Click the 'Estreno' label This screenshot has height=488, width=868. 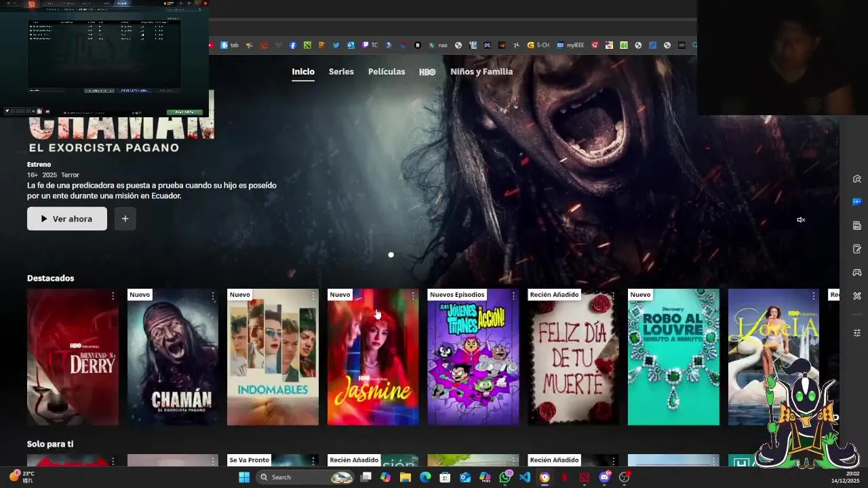39,164
